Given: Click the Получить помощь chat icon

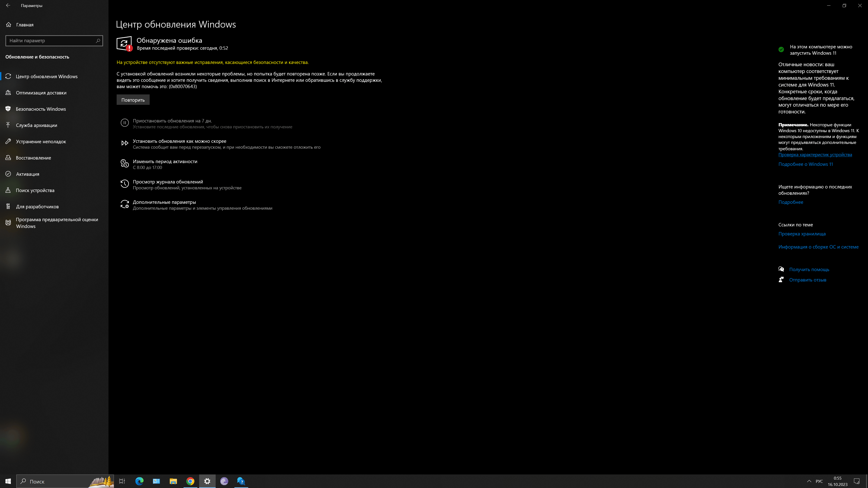Looking at the screenshot, I should tap(781, 269).
